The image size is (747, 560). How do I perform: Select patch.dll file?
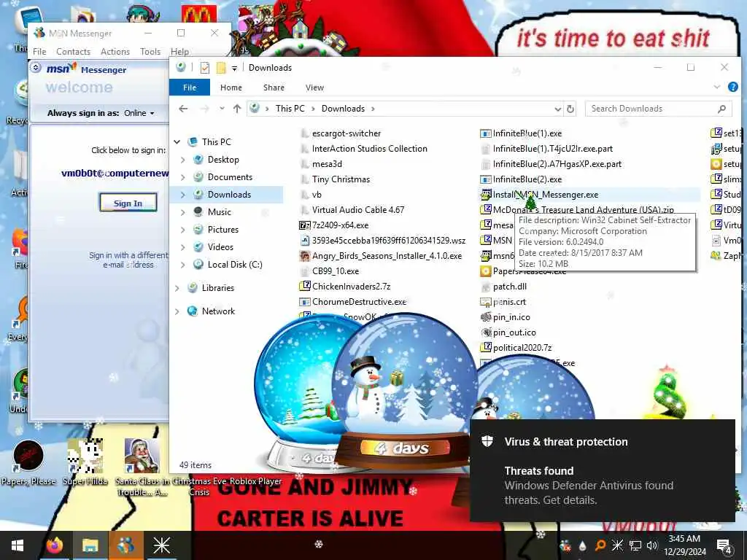coord(503,286)
